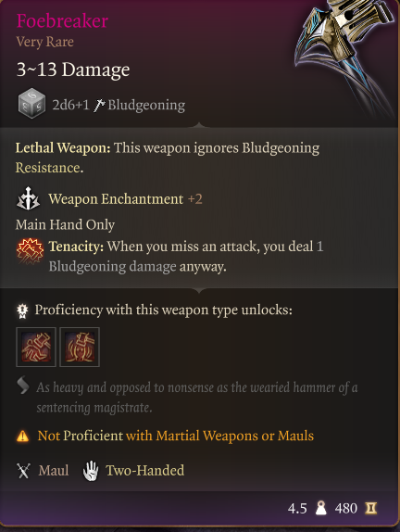Image resolution: width=400 pixels, height=532 pixels.
Task: Select the first maul weapon action icon
Action: coord(36,347)
